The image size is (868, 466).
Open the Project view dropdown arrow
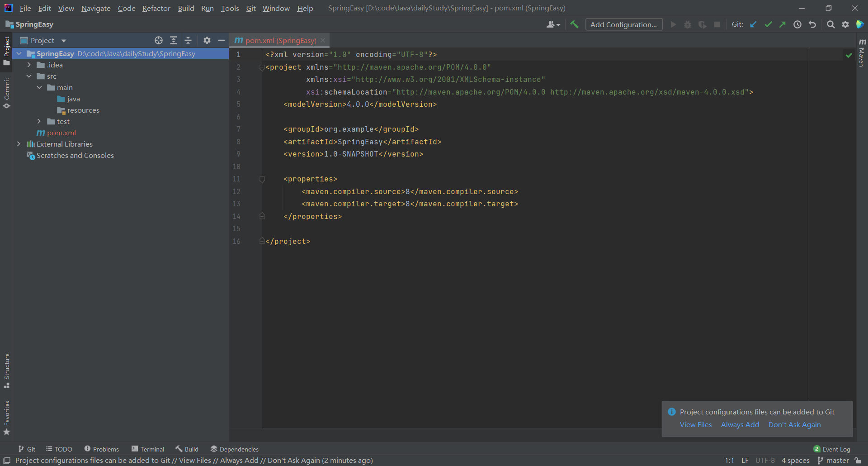click(x=64, y=41)
